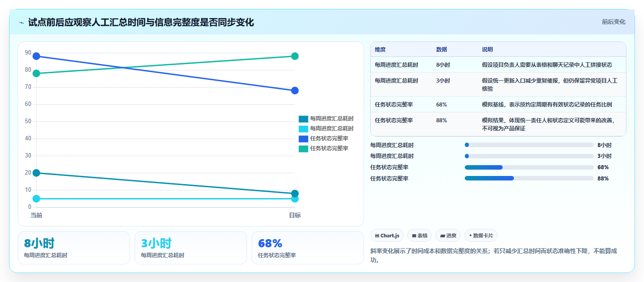Click the light cyan data point at 目标

coord(295,199)
